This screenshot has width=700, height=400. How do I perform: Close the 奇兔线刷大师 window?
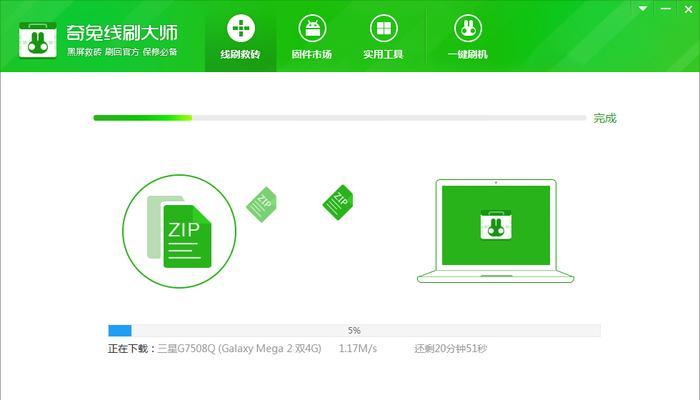pos(688,8)
